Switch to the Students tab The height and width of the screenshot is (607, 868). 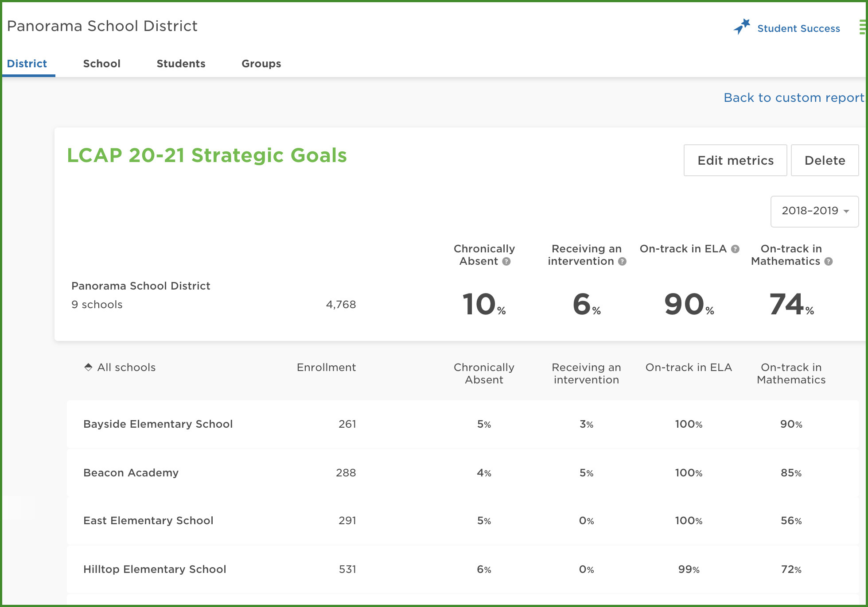[x=181, y=64]
